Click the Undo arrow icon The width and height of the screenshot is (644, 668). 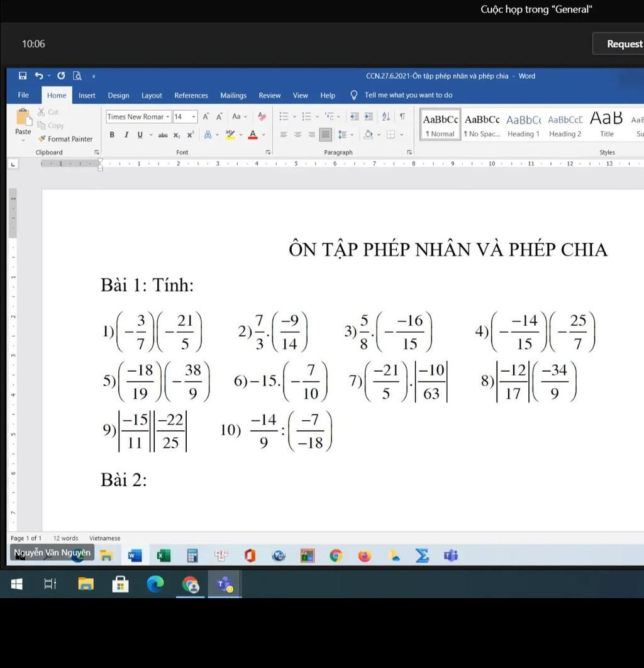tap(39, 76)
